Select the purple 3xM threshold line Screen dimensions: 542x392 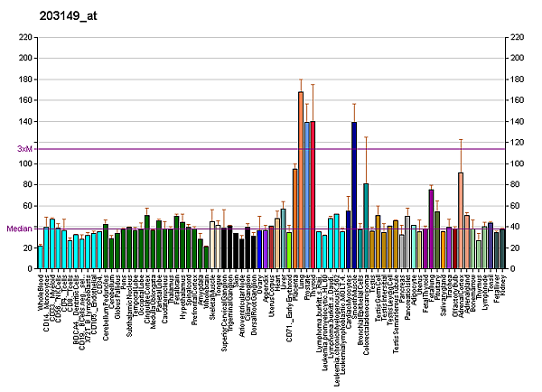(271, 148)
